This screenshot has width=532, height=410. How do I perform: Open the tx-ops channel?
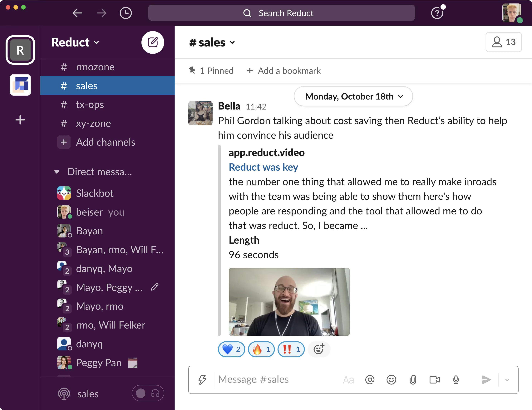tap(107, 105)
